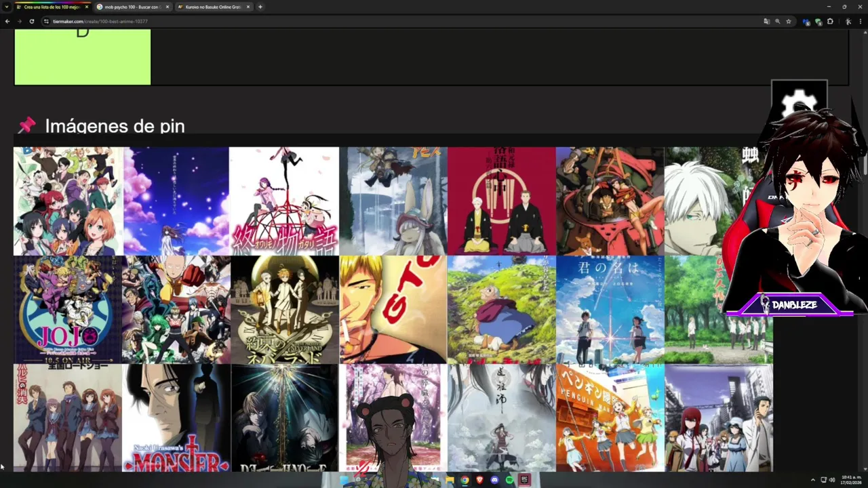This screenshot has height=488, width=868.
Task: Select the cherry blossom poster thumbnail
Action: [393, 418]
